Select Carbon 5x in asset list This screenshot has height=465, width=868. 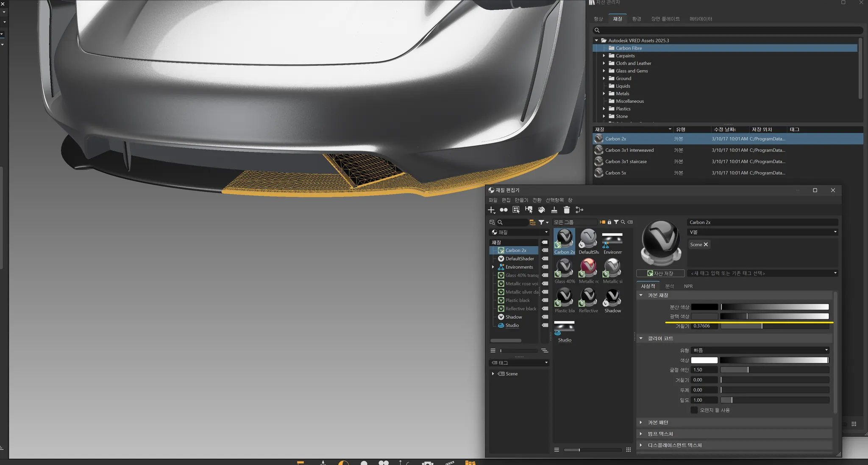pos(615,173)
